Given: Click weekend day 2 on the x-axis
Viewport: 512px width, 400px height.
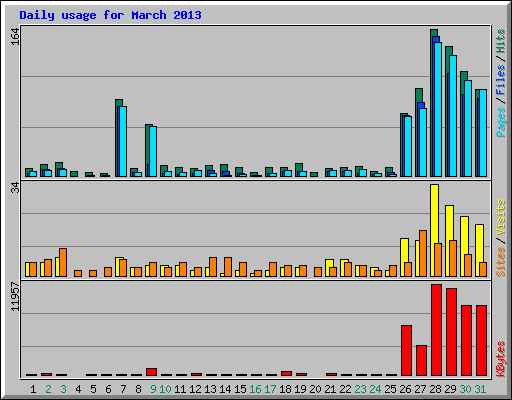Looking at the screenshot, I should 48,389.
